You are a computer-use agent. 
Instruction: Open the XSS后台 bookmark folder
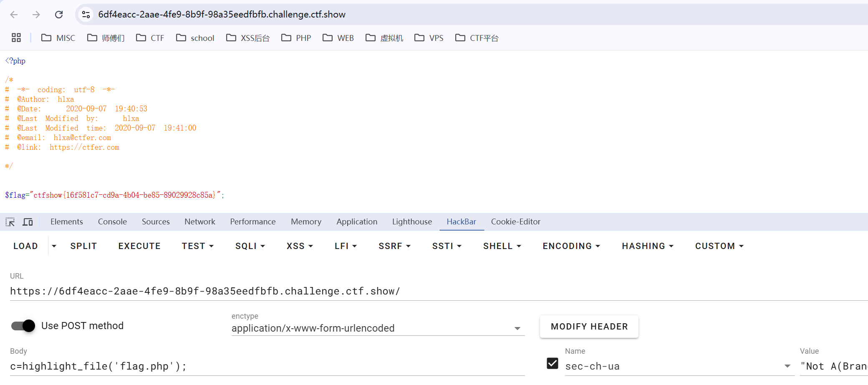[248, 38]
